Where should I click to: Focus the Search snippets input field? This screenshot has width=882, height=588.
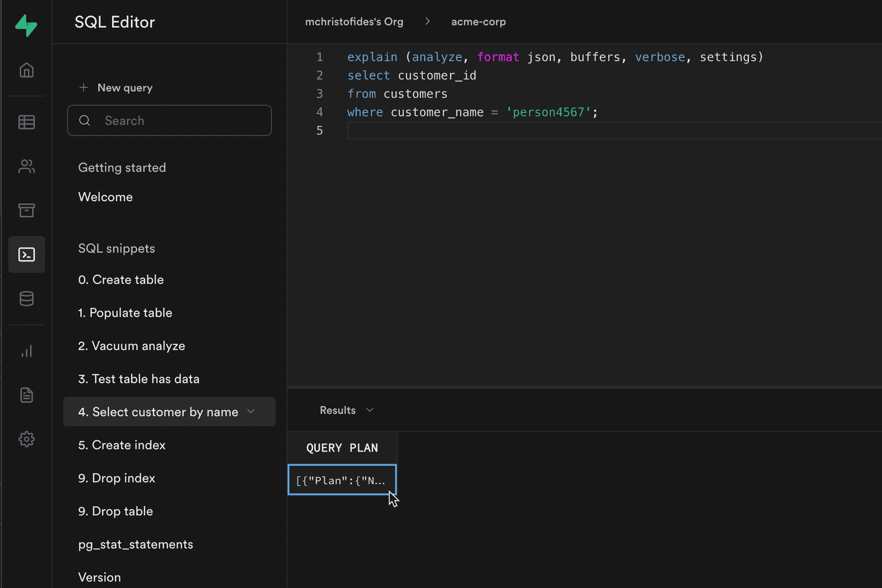pyautogui.click(x=170, y=120)
